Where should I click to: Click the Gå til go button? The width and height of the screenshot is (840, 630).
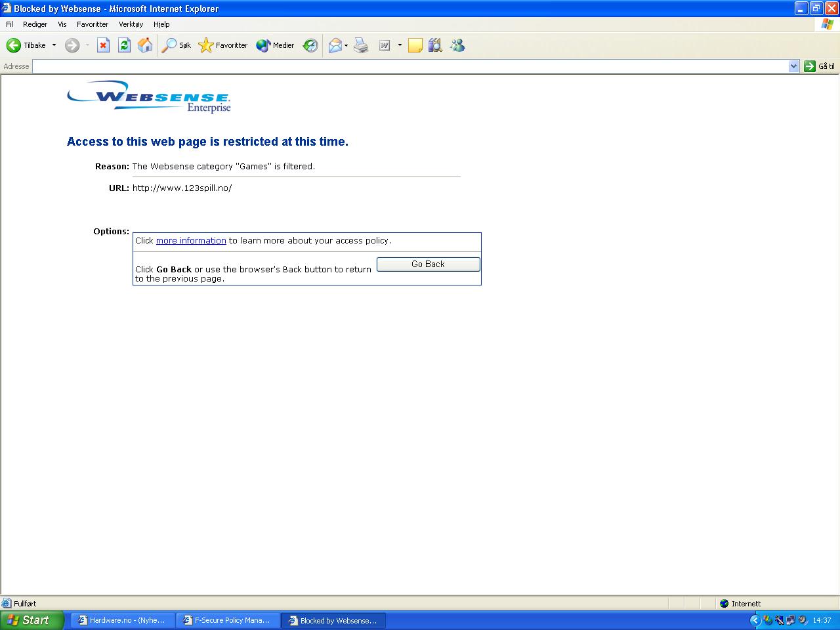pos(820,66)
